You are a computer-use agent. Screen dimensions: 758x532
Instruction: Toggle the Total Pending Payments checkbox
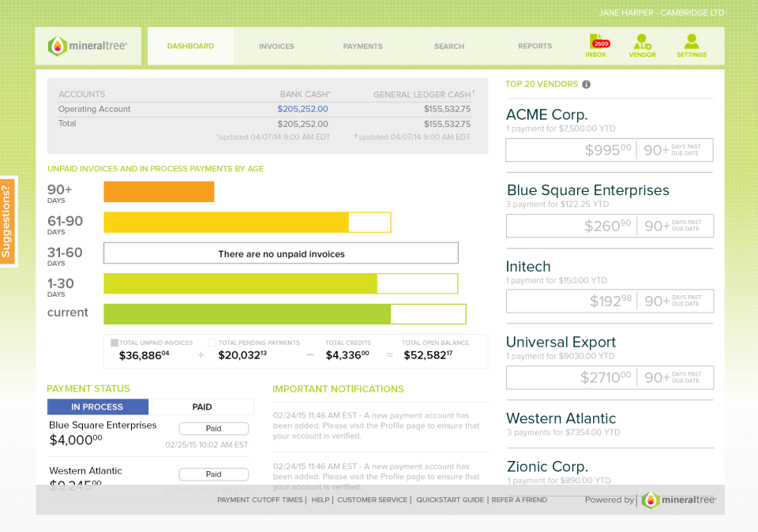(212, 343)
